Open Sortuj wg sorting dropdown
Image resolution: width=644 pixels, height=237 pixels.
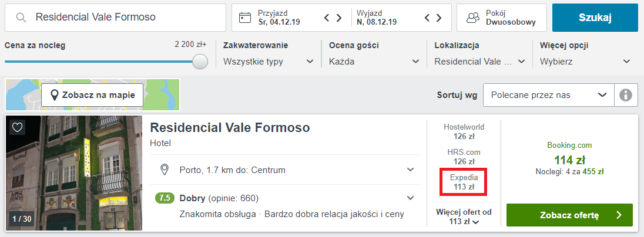point(548,95)
